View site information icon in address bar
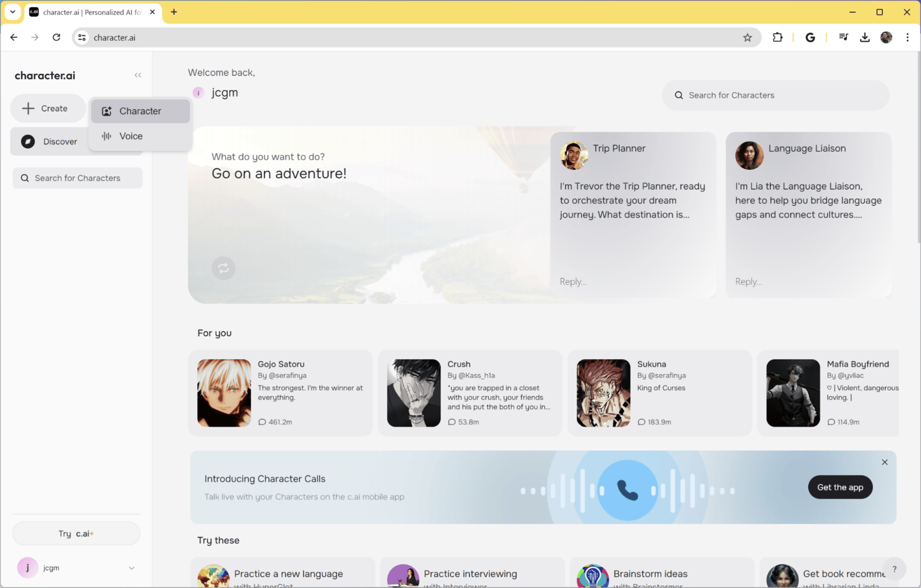 [82, 37]
